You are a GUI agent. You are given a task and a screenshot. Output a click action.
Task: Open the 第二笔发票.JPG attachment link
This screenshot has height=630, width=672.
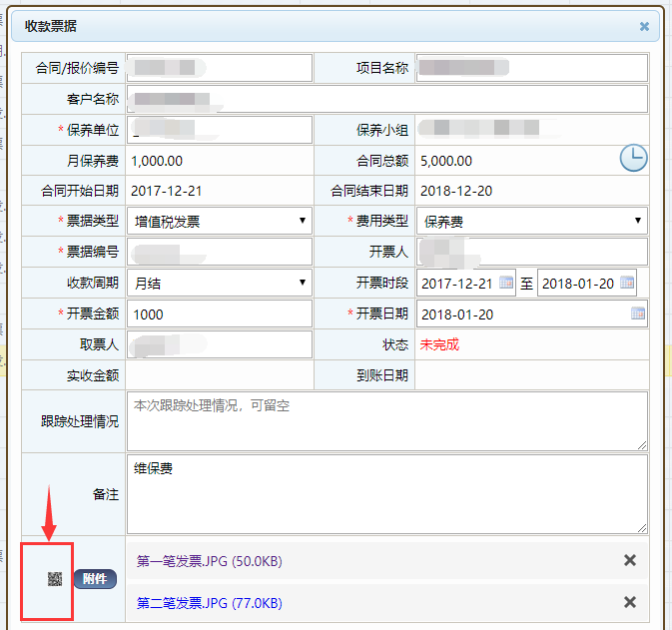point(209,603)
